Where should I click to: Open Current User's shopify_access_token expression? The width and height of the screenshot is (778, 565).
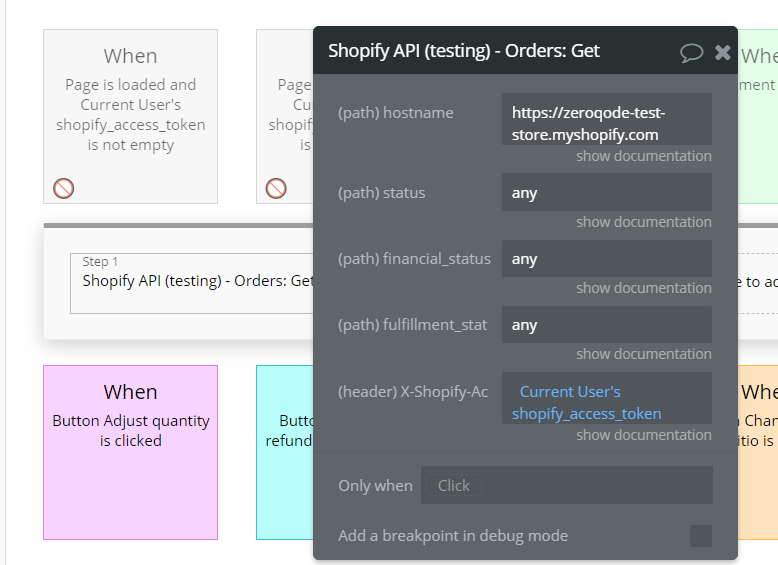point(607,398)
